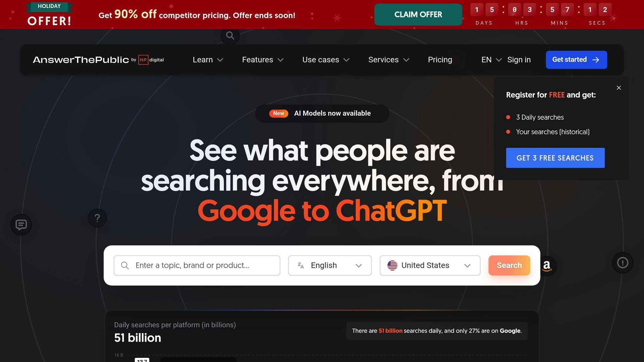The height and width of the screenshot is (362, 644).
Task: Open the Pricing page
Action: [x=440, y=60]
